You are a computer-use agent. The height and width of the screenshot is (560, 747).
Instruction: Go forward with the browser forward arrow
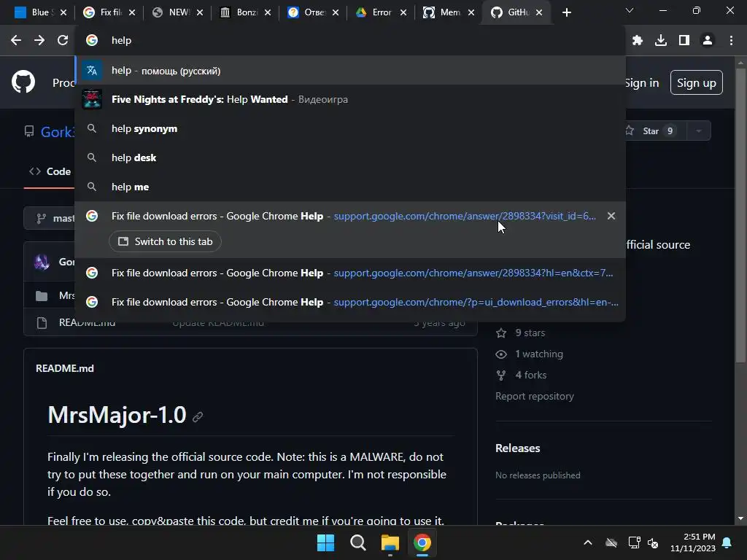pos(39,41)
